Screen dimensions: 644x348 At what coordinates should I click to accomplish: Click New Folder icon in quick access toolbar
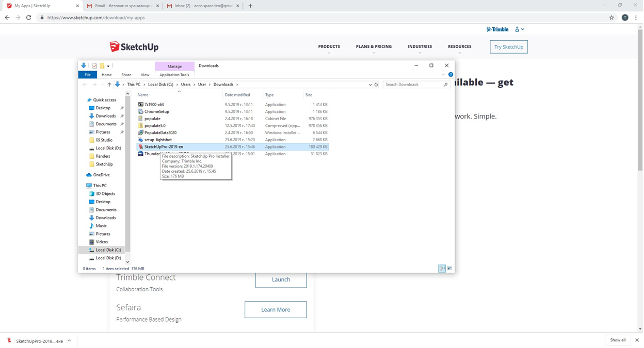click(x=102, y=66)
